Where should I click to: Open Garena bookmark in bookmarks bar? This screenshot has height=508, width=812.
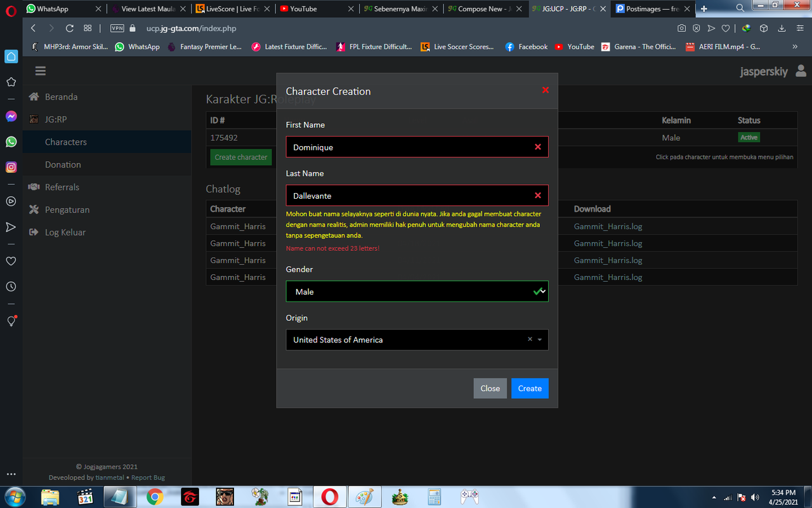(x=638, y=46)
